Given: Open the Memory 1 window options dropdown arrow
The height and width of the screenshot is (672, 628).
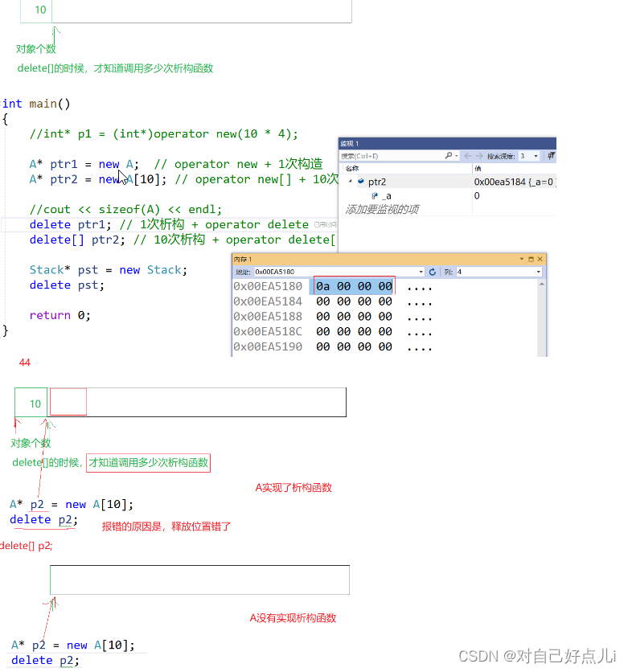Looking at the screenshot, I should [x=522, y=259].
